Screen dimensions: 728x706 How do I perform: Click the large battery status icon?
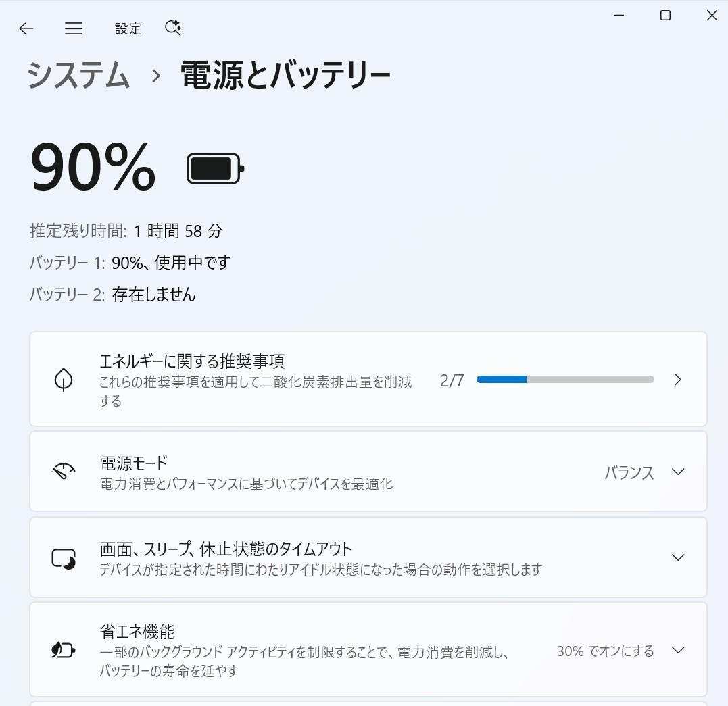(214, 167)
